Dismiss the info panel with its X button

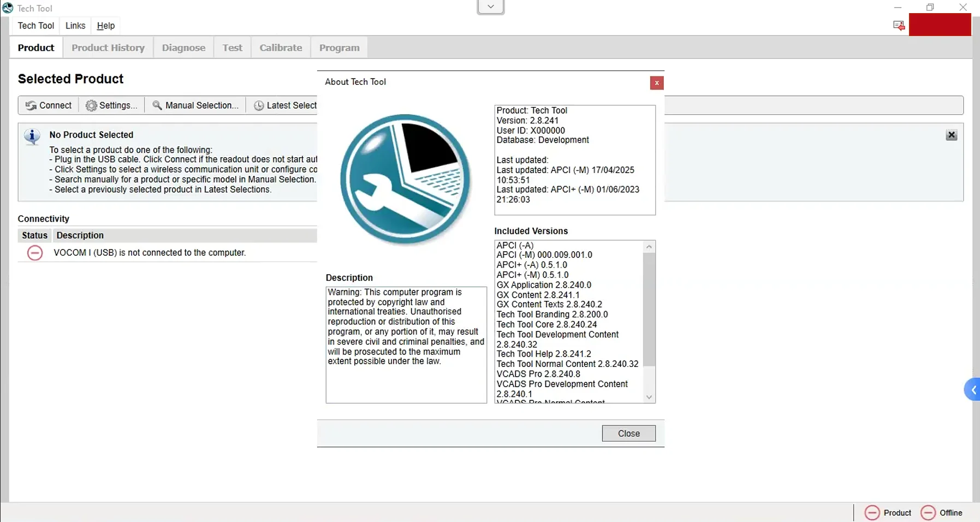pos(952,135)
